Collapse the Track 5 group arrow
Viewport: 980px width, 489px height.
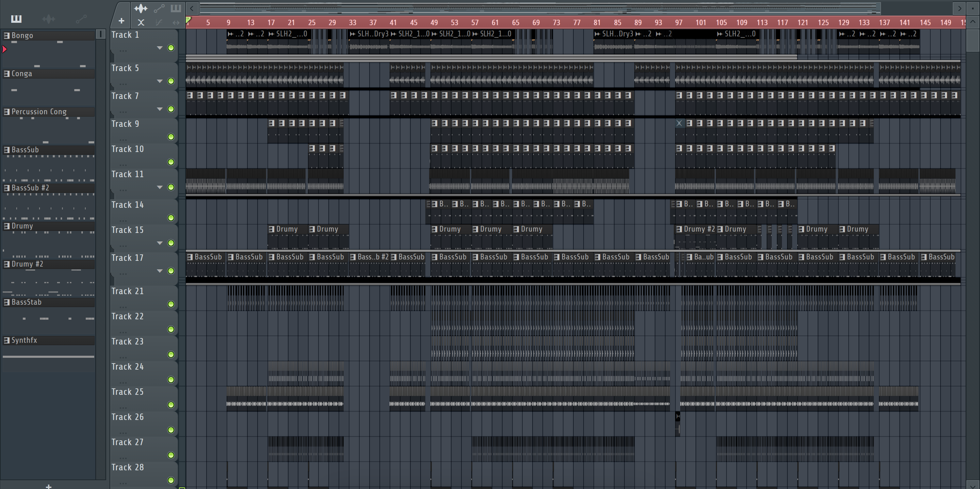[160, 81]
